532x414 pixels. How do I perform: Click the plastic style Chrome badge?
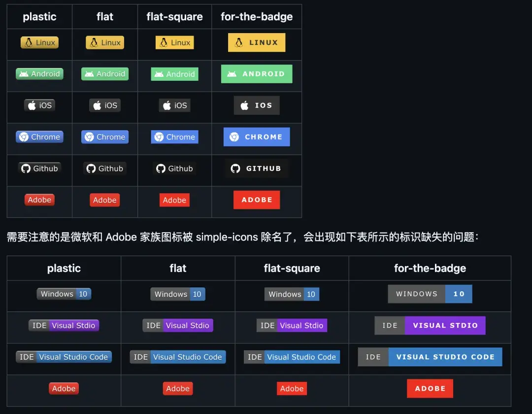[x=39, y=137]
